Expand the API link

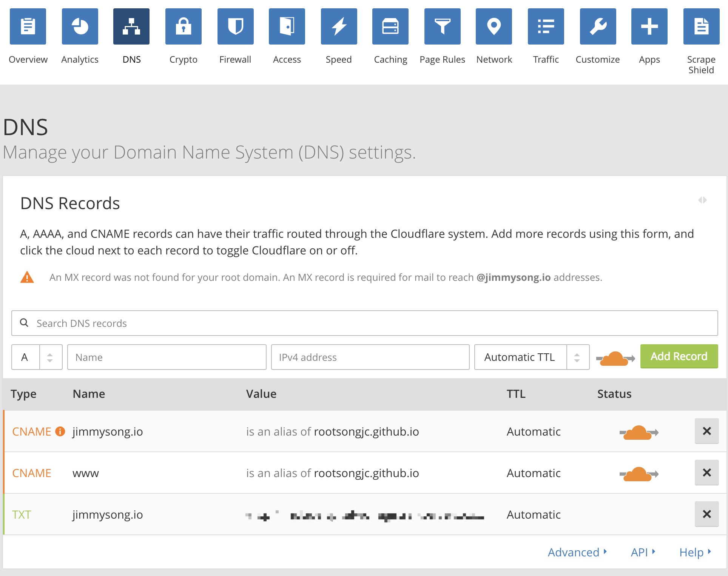point(643,552)
